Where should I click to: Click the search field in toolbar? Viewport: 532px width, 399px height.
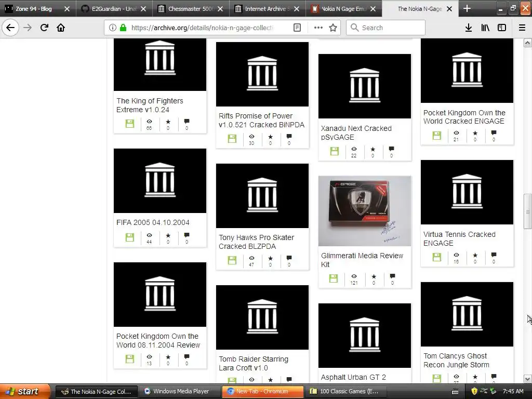click(x=386, y=28)
